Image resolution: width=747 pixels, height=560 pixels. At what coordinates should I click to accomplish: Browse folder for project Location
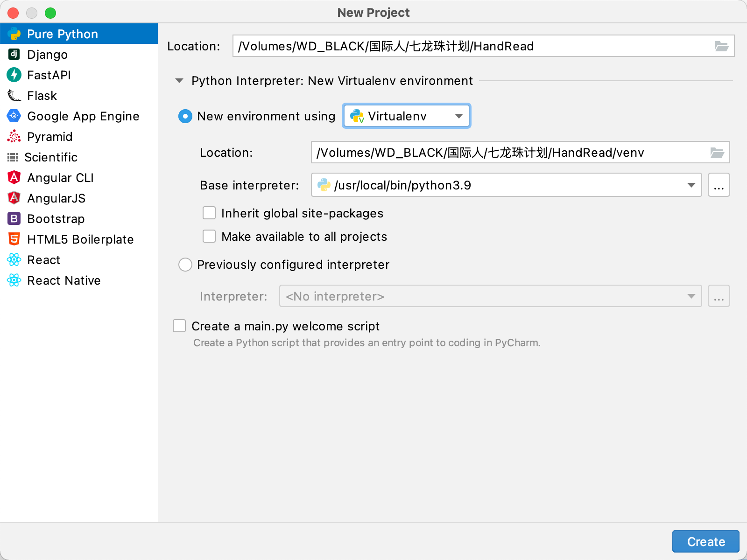[722, 46]
